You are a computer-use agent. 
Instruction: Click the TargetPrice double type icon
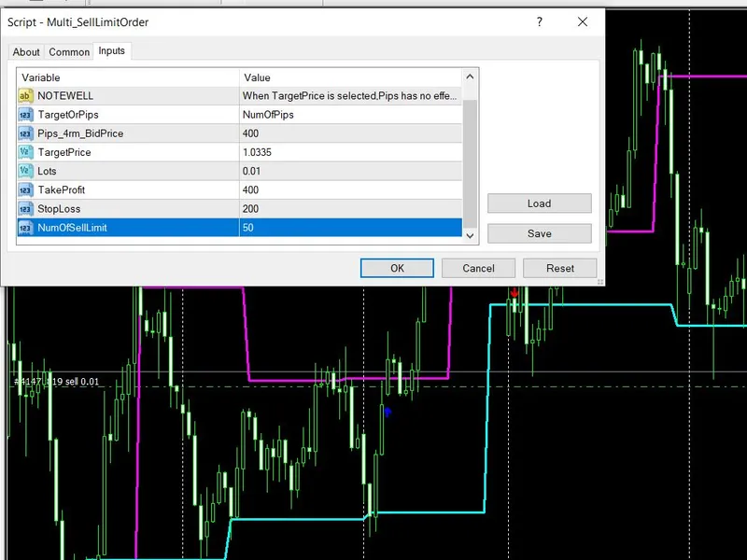[x=25, y=152]
